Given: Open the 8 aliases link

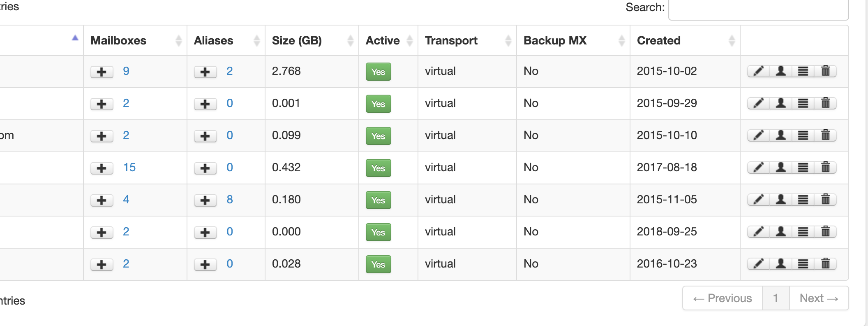Looking at the screenshot, I should (230, 200).
